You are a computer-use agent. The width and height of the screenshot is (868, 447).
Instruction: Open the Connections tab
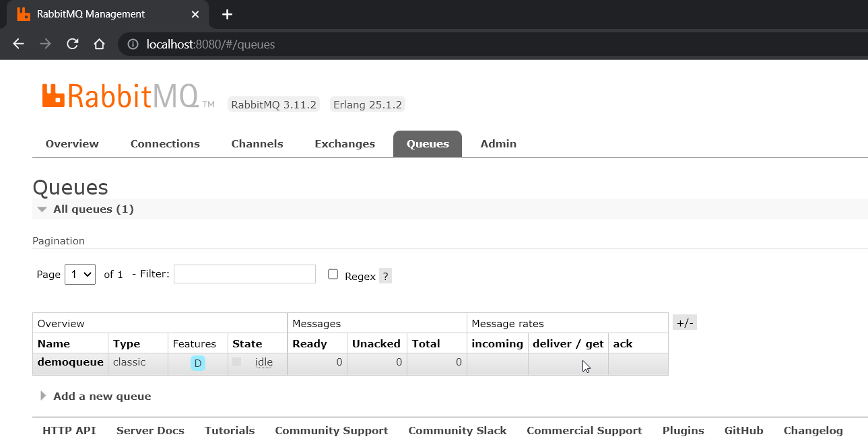click(x=165, y=144)
